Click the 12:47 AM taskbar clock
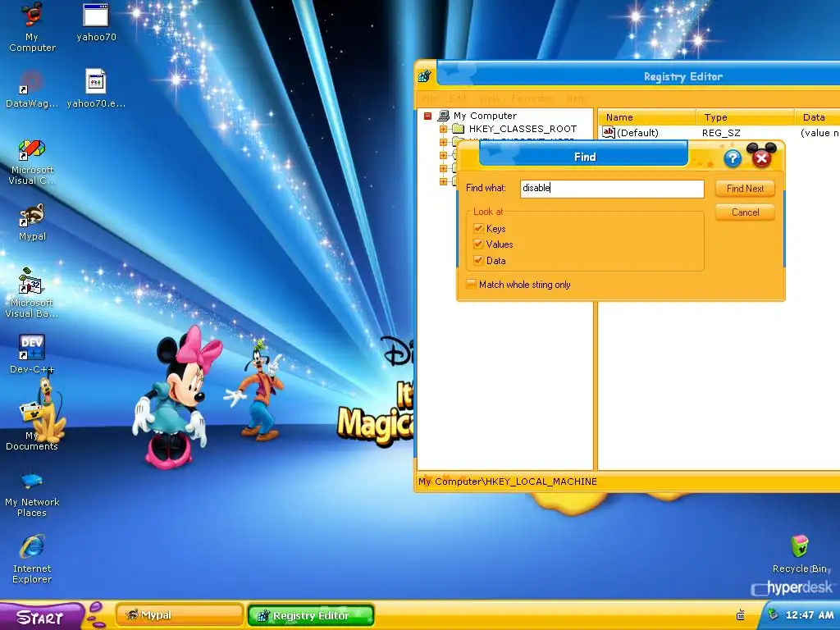Image resolution: width=840 pixels, height=630 pixels. pyautogui.click(x=810, y=615)
